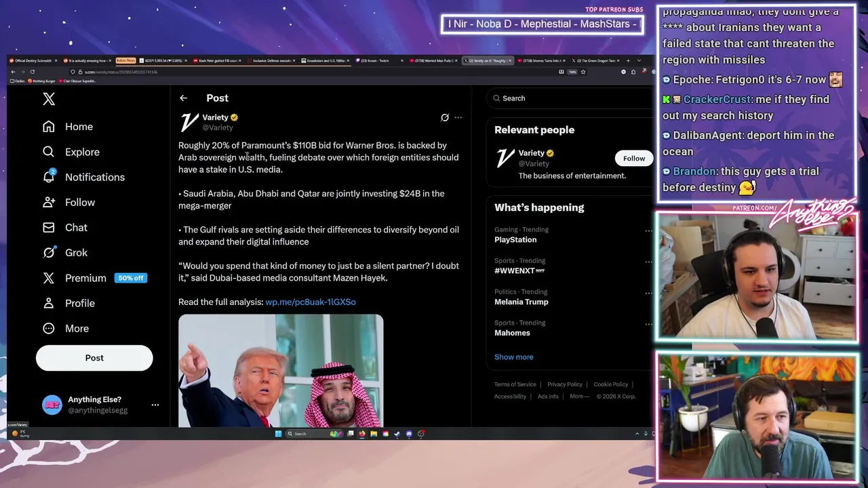
Task: Open account menu dots beside Anything Else?
Action: coord(155,405)
